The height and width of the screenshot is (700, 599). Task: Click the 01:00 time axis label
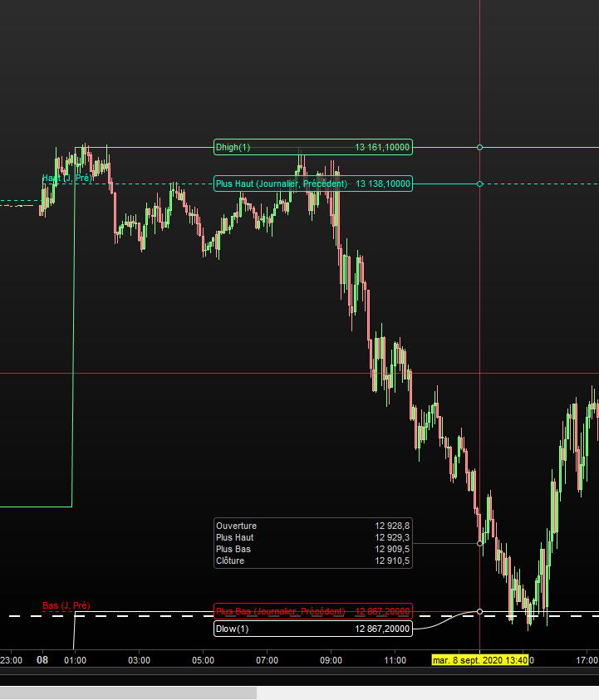tap(75, 660)
